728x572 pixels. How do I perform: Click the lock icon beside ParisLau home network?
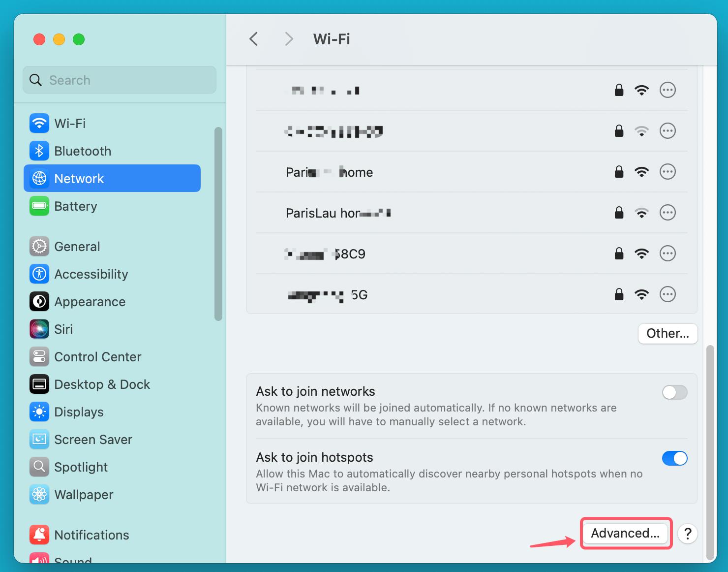[x=618, y=213]
